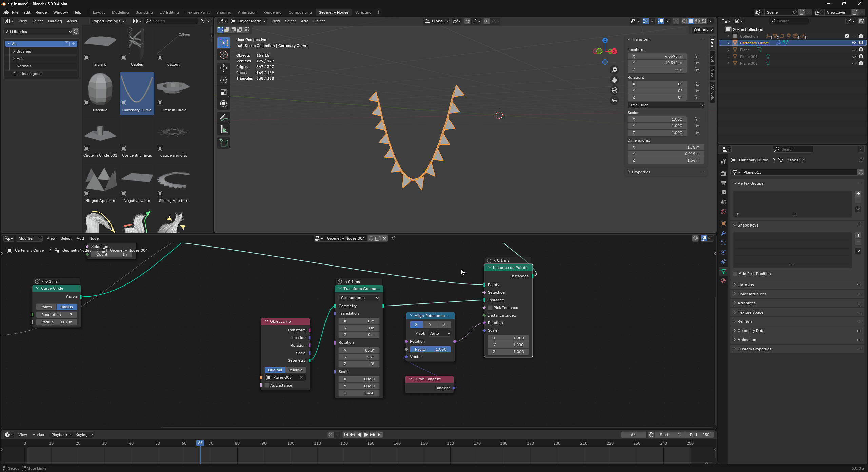Enable Add Rest Position checkbox
This screenshot has height=472, width=868.
coord(735,274)
